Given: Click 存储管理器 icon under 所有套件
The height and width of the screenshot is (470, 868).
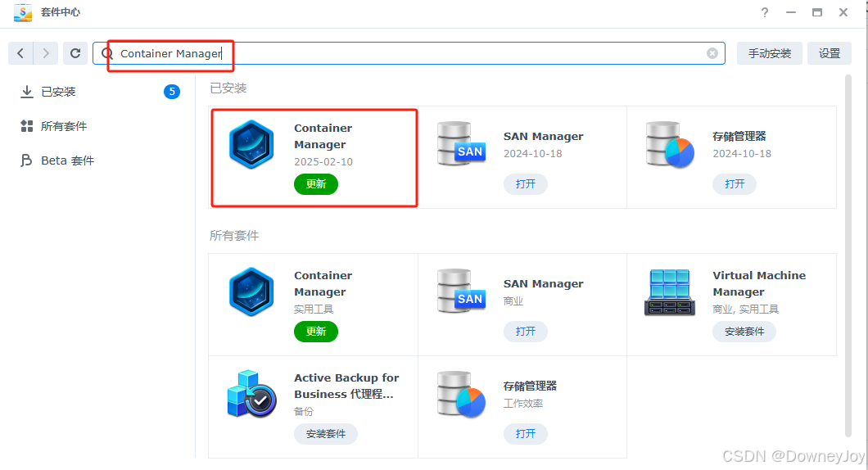Looking at the screenshot, I should (x=461, y=394).
